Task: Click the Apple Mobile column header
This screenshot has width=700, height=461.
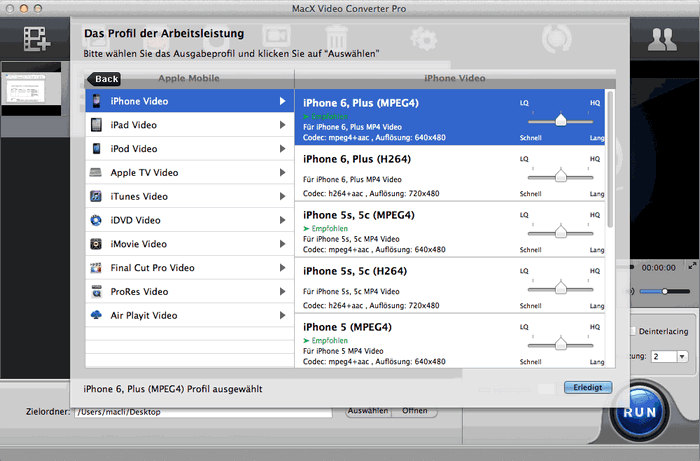Action: click(188, 78)
